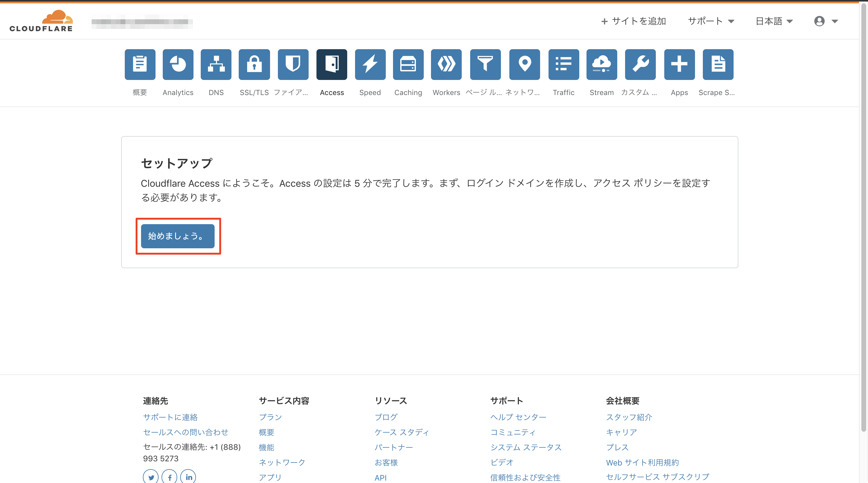Screen dimensions: 868x483
Task: Open the Traffic list icon
Action: (563, 65)
